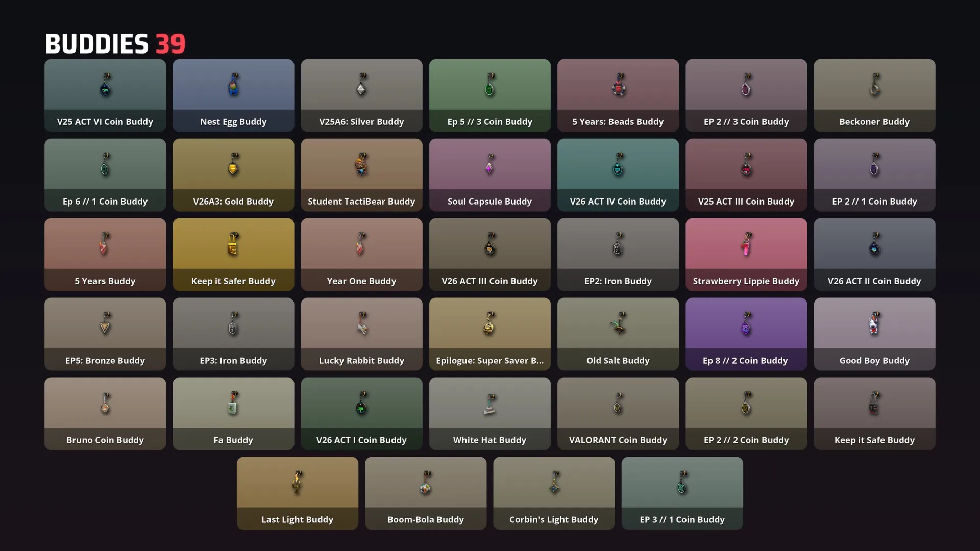980x551 pixels.
Task: Click the "Keep it Safer Buddy" label
Action: coord(233,281)
